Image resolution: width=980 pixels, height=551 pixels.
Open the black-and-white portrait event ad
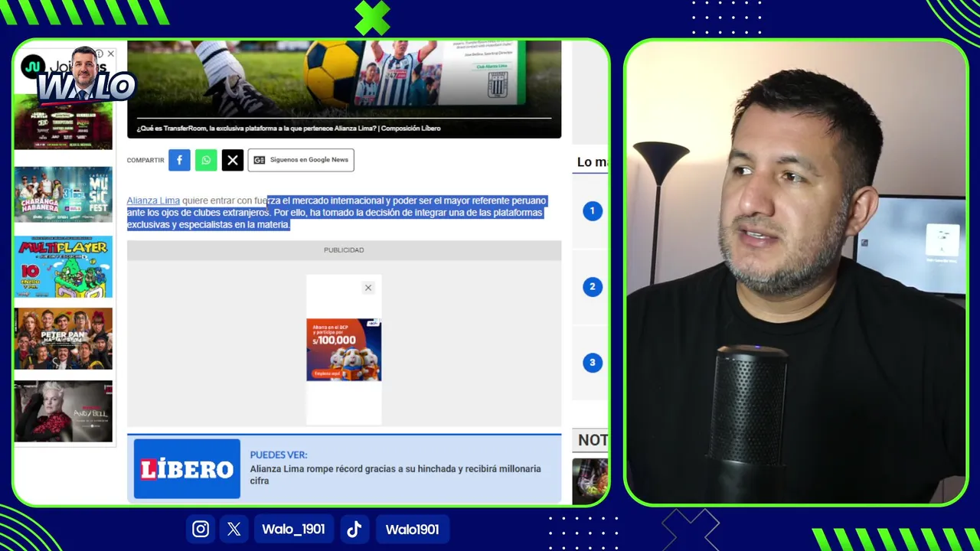coord(63,411)
